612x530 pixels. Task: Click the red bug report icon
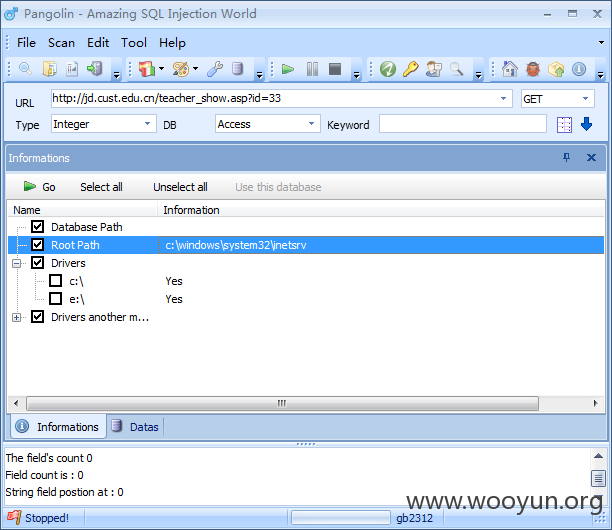(532, 69)
